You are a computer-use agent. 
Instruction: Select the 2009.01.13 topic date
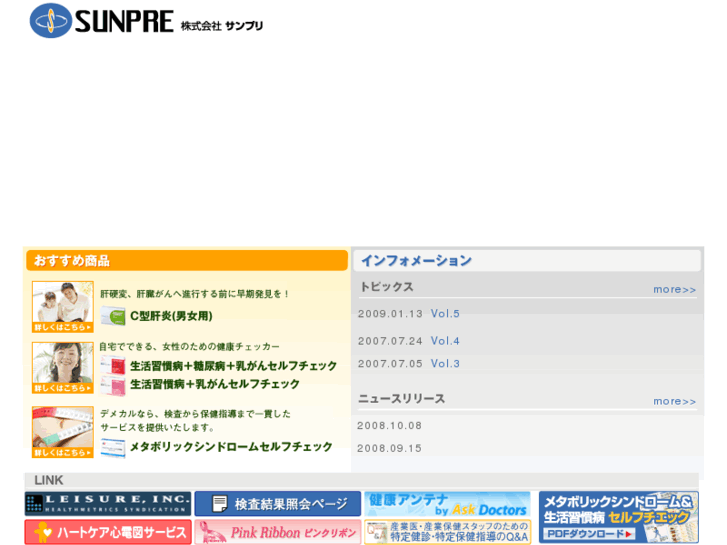pyautogui.click(x=390, y=314)
